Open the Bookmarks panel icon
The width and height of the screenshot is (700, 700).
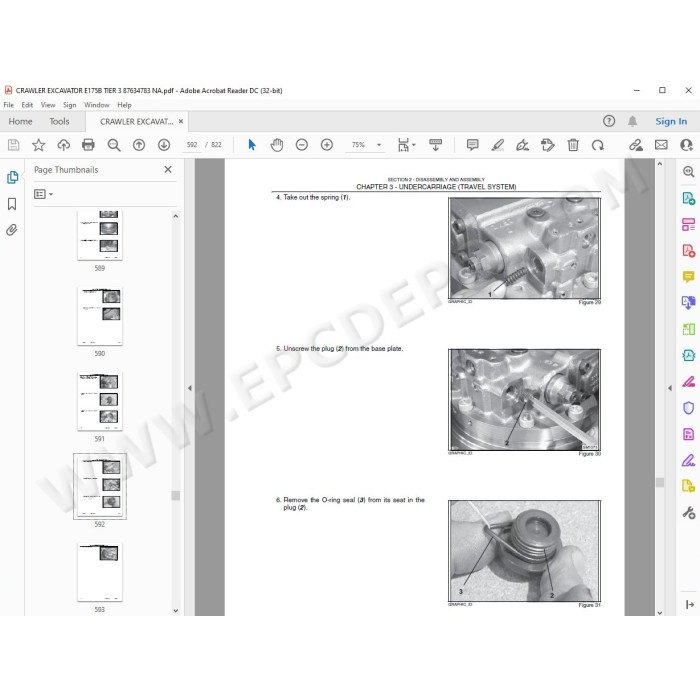coord(12,204)
